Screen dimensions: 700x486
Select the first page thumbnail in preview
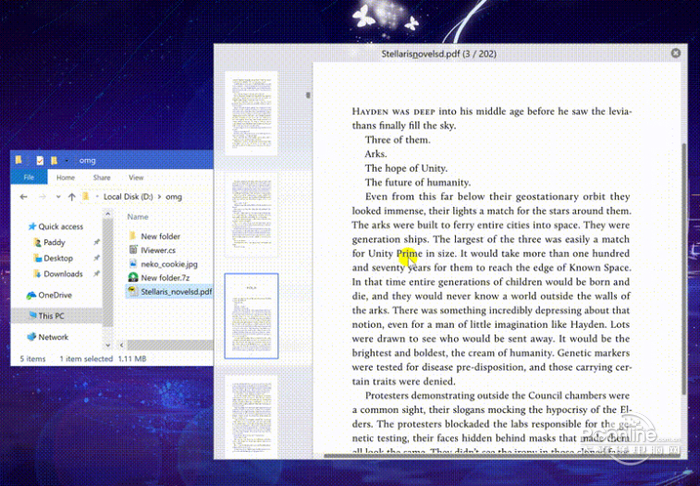[x=252, y=112]
